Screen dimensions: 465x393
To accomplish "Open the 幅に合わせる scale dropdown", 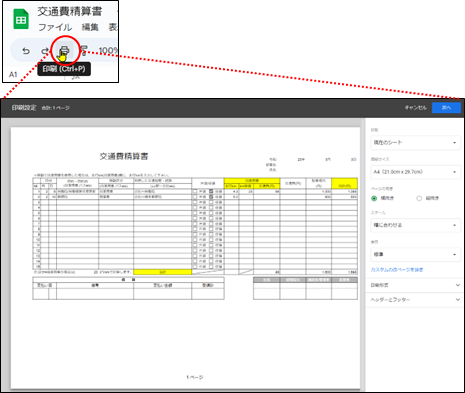I will 415,225.
